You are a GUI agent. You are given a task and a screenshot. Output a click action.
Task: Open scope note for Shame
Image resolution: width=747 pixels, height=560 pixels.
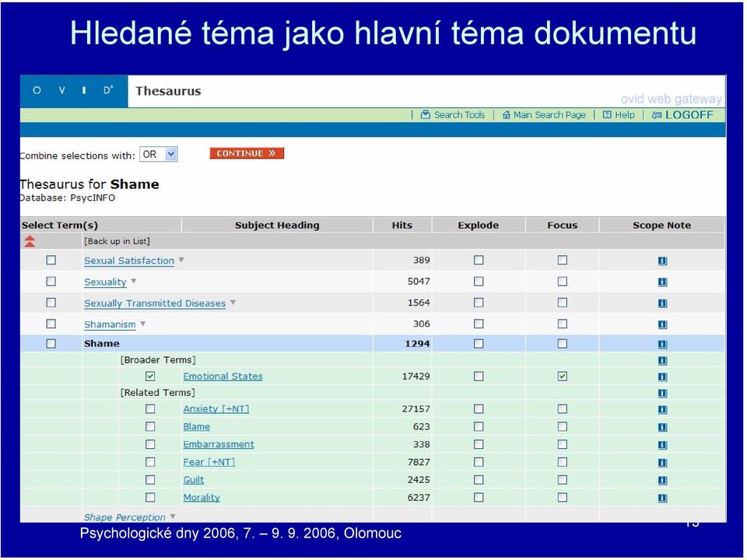662,345
